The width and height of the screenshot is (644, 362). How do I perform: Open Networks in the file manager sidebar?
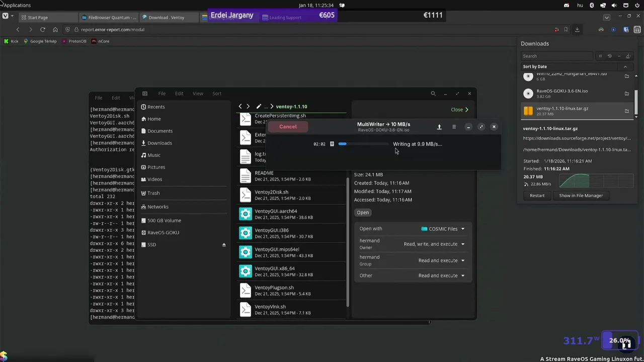point(183,207)
